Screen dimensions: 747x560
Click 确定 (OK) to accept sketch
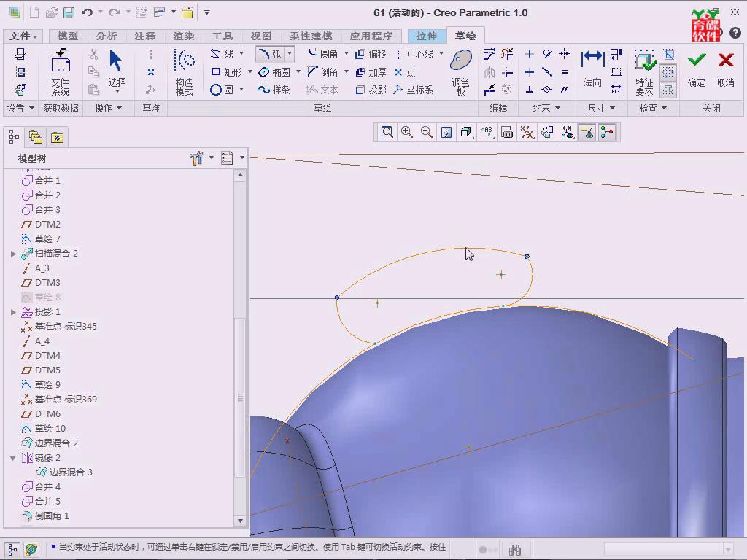697,69
